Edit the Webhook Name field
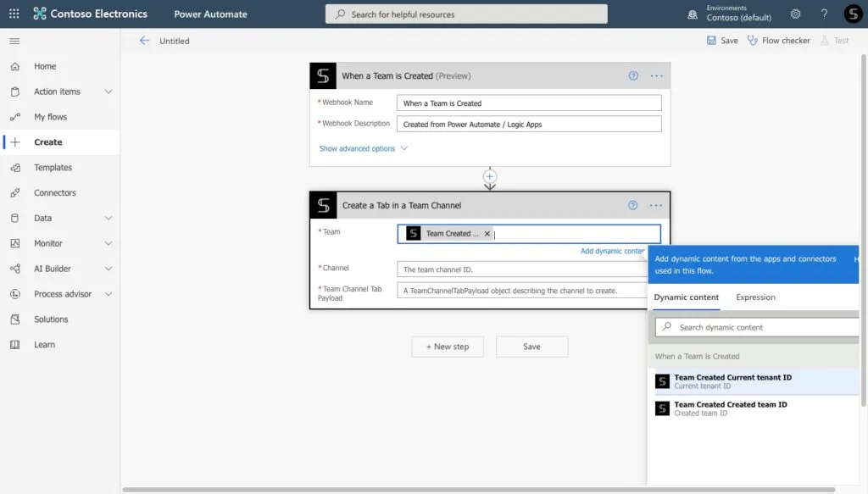The width and height of the screenshot is (868, 494). (x=529, y=103)
